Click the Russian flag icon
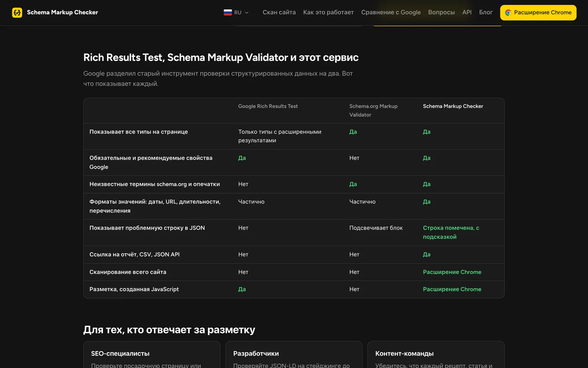 (x=228, y=13)
